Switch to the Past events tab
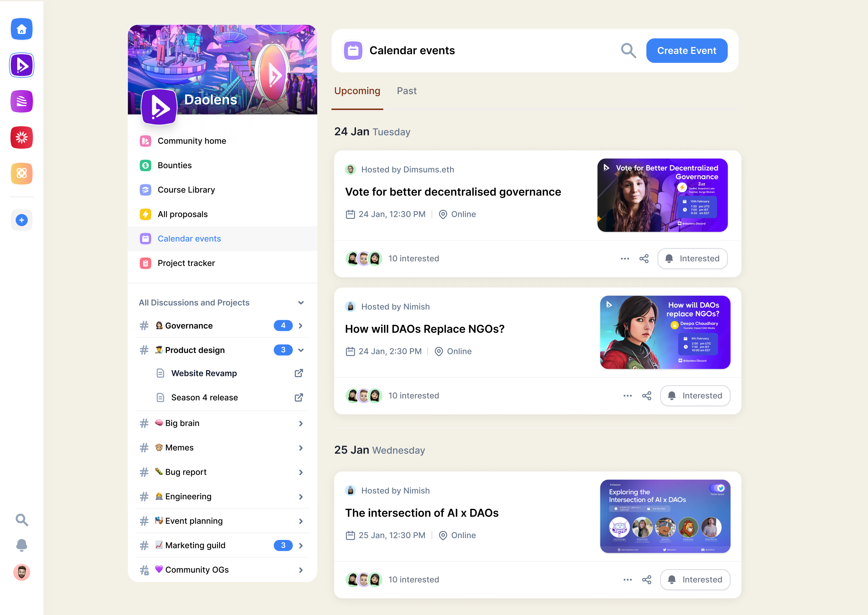The image size is (868, 615). 407,91
